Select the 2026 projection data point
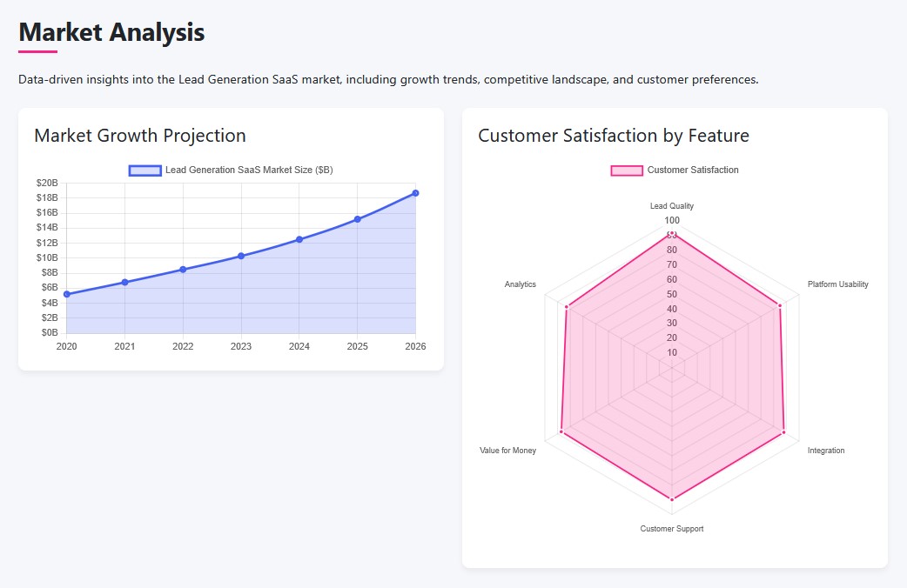This screenshot has height=588, width=907. tap(415, 193)
